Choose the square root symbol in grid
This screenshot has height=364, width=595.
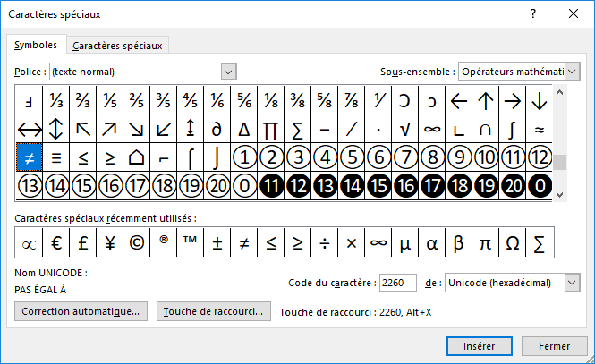click(405, 129)
